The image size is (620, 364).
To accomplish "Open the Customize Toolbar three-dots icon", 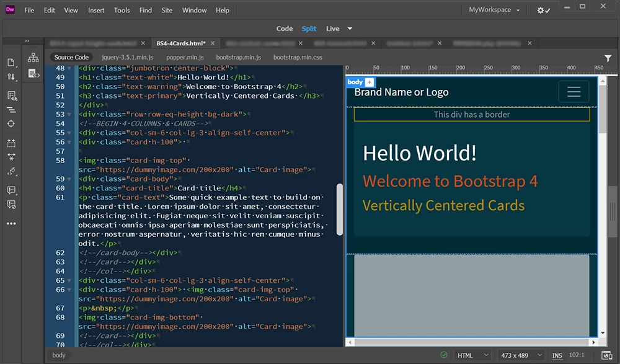I will pyautogui.click(x=11, y=224).
